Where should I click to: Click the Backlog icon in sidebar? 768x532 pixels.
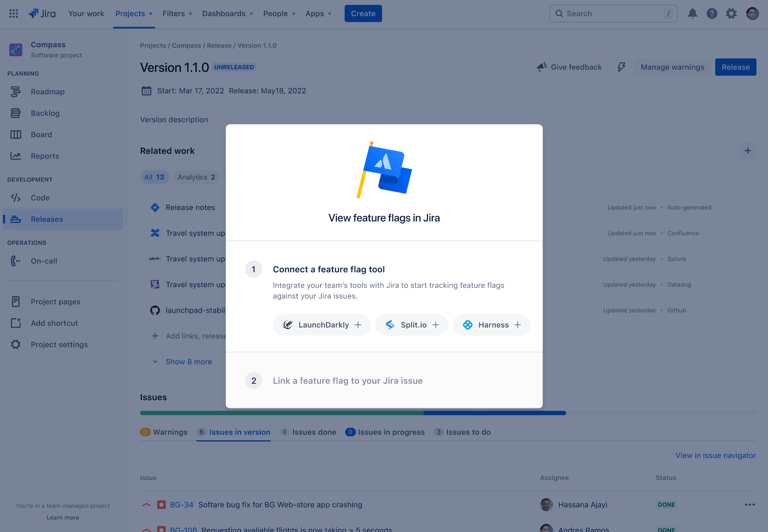pos(16,113)
